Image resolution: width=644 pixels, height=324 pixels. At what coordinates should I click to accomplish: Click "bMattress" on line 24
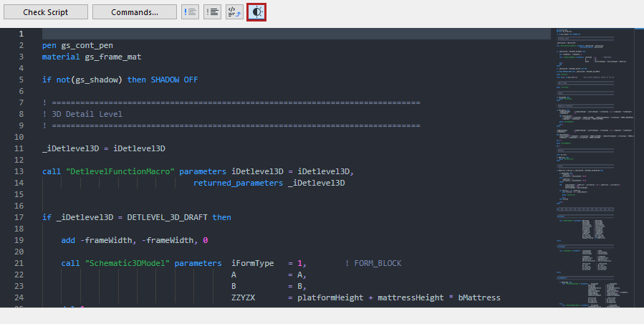[x=479, y=297]
